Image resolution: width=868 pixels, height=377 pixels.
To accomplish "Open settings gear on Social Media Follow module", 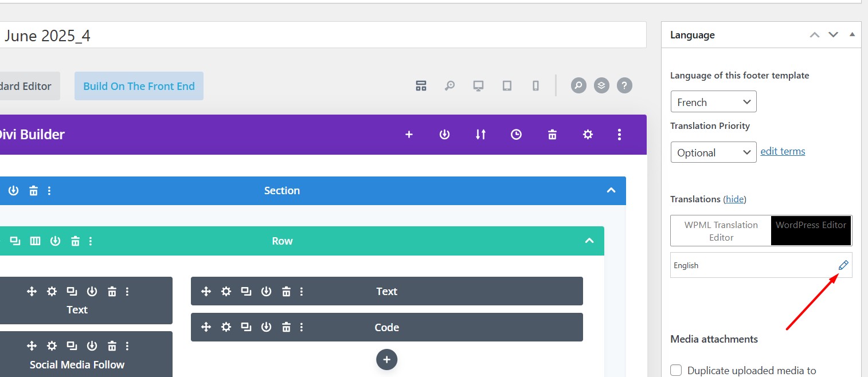I will tap(52, 346).
